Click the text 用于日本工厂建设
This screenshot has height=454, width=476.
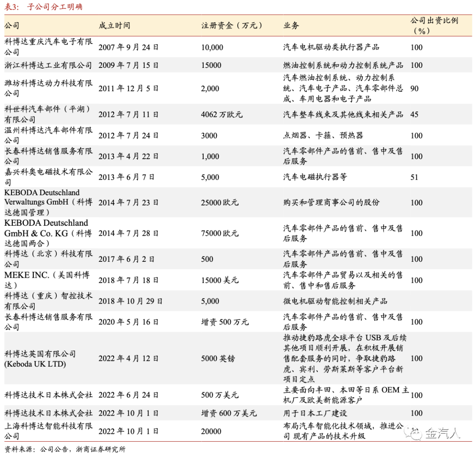315,413
